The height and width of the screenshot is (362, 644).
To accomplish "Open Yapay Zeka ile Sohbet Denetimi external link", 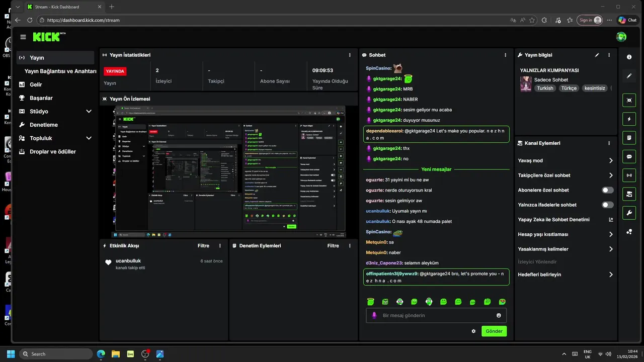I will coord(611,220).
